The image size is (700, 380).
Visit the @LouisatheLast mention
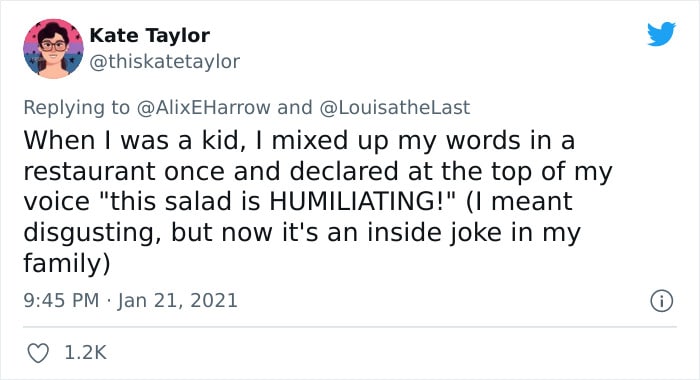point(395,108)
